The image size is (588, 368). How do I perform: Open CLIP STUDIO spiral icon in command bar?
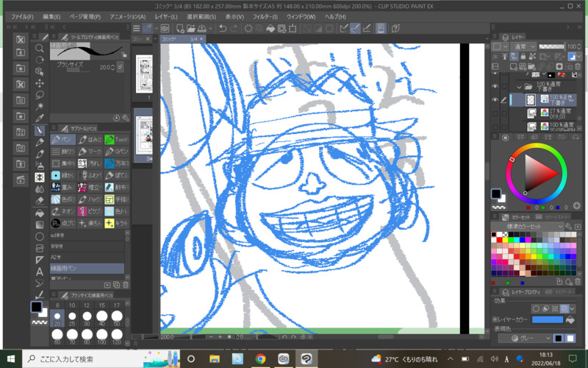point(165,29)
